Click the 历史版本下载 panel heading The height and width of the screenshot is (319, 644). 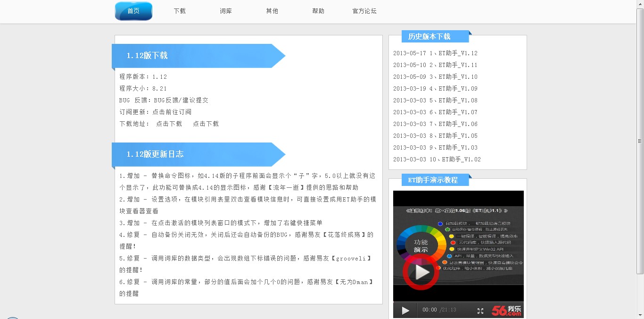429,37
